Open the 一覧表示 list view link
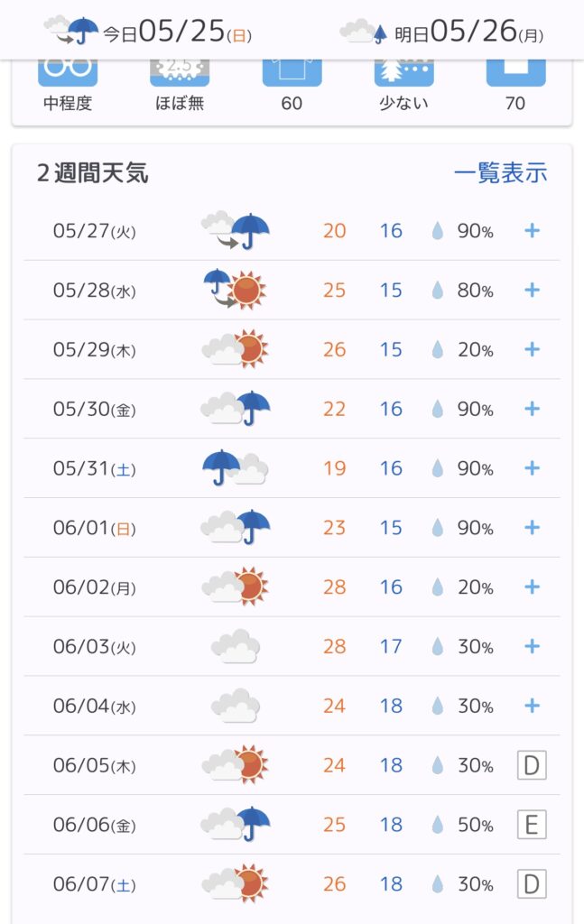Screen dimensions: 584x924 500,172
